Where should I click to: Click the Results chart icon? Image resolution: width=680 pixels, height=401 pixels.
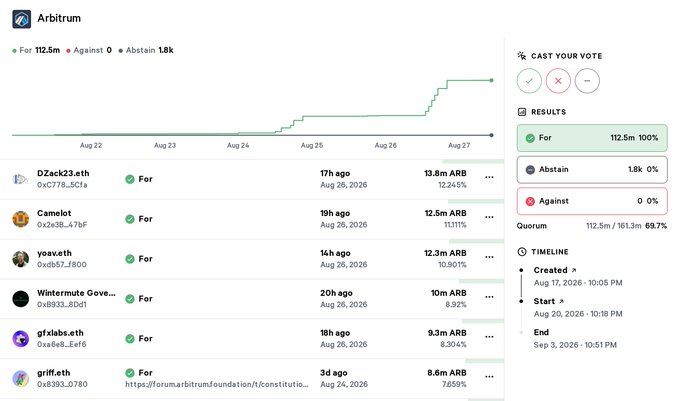(522, 112)
